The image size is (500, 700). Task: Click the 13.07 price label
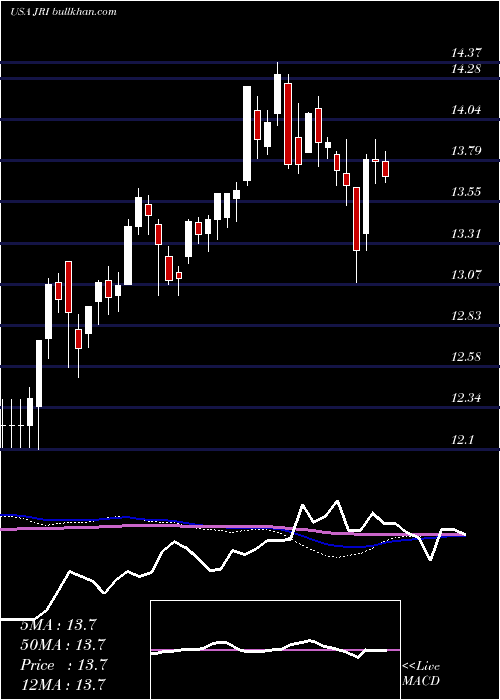click(467, 275)
